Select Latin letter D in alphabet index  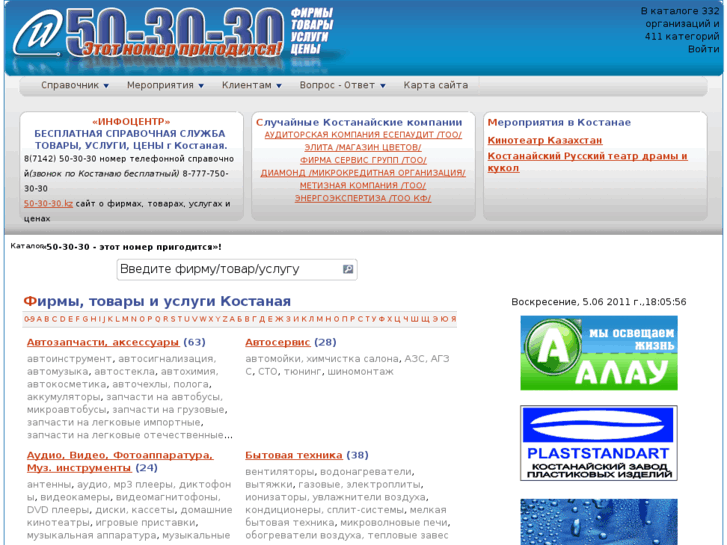pyautogui.click(x=63, y=319)
